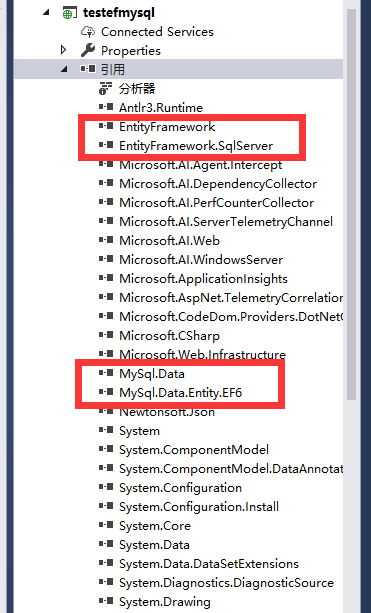
Task: Select System.Diagnostics.DiagnosticSource reference name
Action: pos(226,583)
